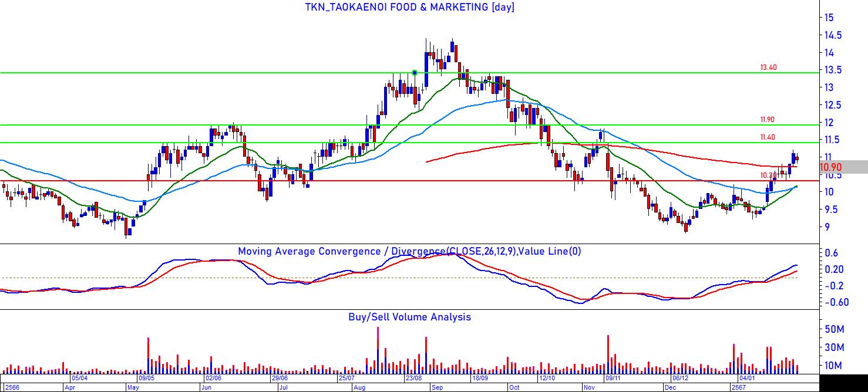Click the price axis label 13.5
This screenshot has width=868, height=392.
point(832,70)
